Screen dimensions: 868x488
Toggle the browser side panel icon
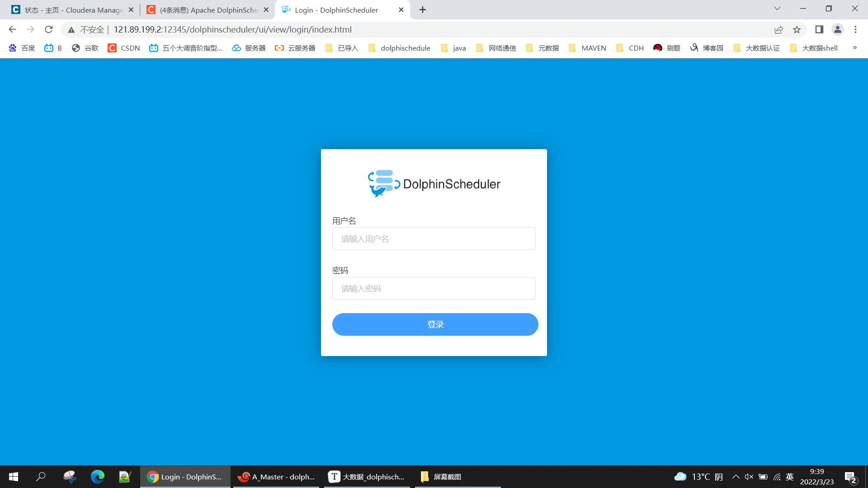pyautogui.click(x=819, y=30)
